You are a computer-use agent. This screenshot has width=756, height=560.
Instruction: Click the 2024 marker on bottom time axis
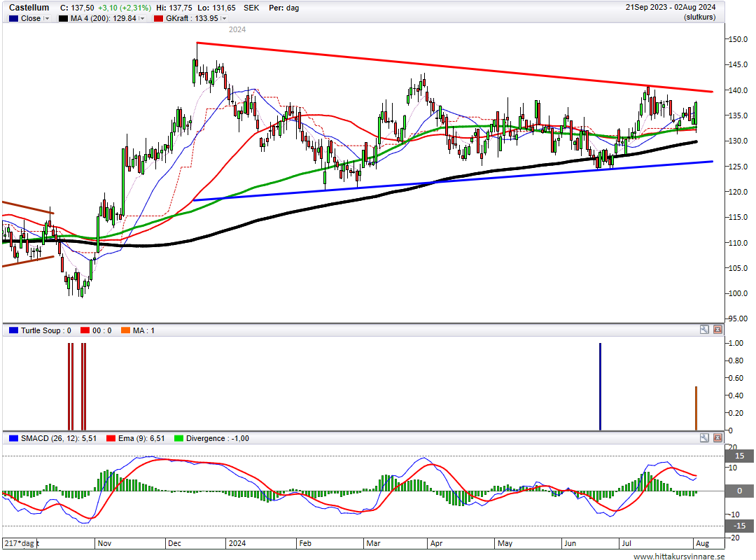point(237,543)
